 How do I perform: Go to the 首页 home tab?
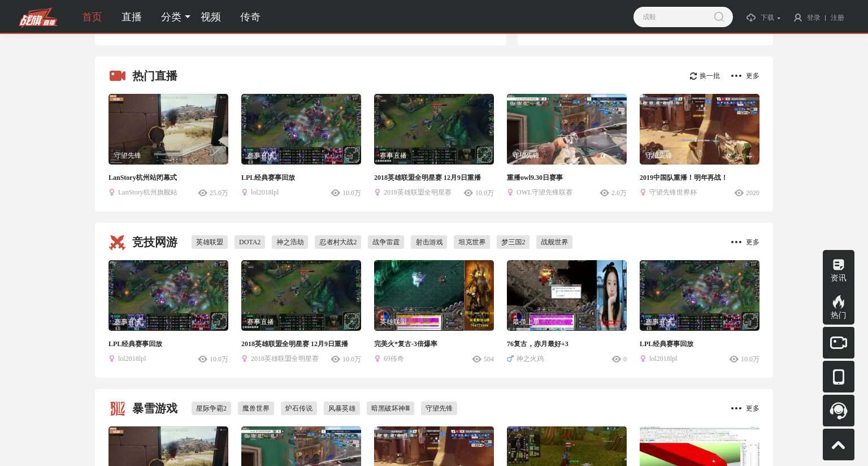pos(92,17)
